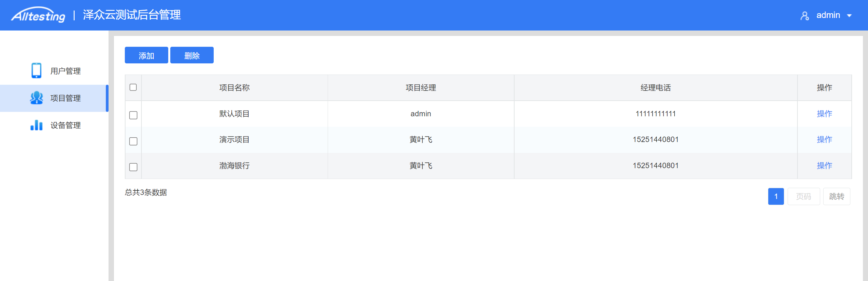Click the admin username label
Screen dimensions: 868x281
click(x=828, y=15)
